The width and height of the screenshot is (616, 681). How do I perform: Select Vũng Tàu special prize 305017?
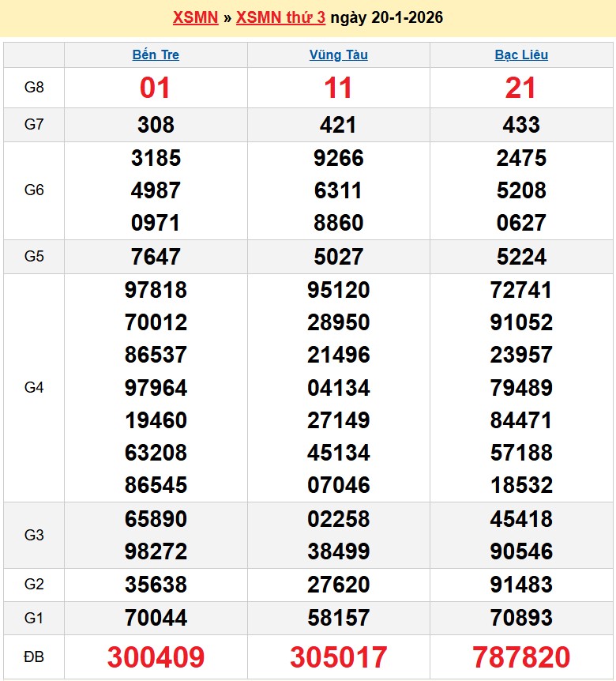[338, 657]
